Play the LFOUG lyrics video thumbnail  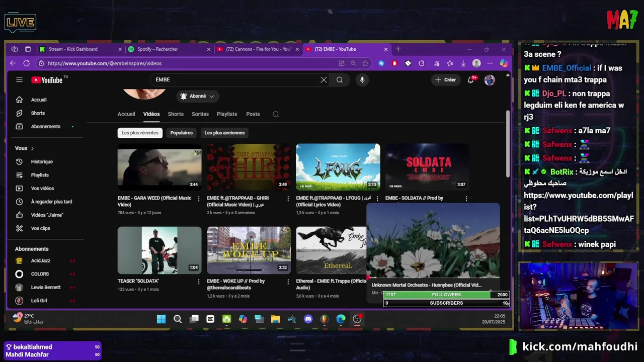[x=338, y=167]
